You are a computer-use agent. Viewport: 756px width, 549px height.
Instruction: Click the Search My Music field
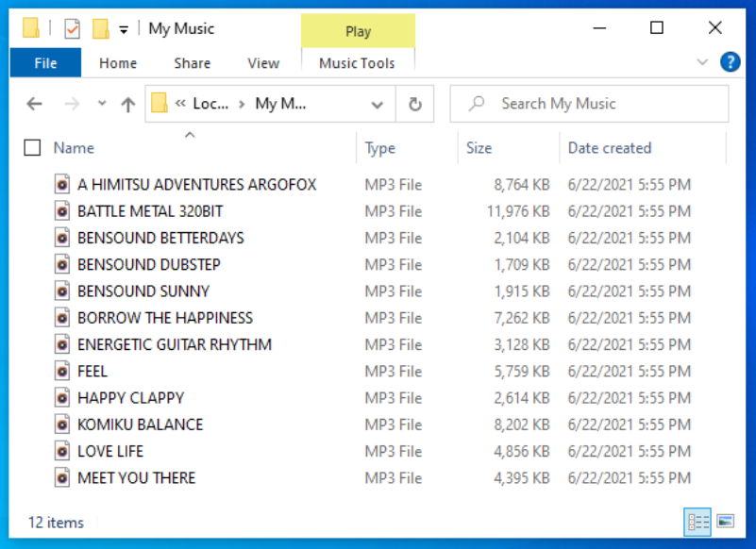pos(589,104)
